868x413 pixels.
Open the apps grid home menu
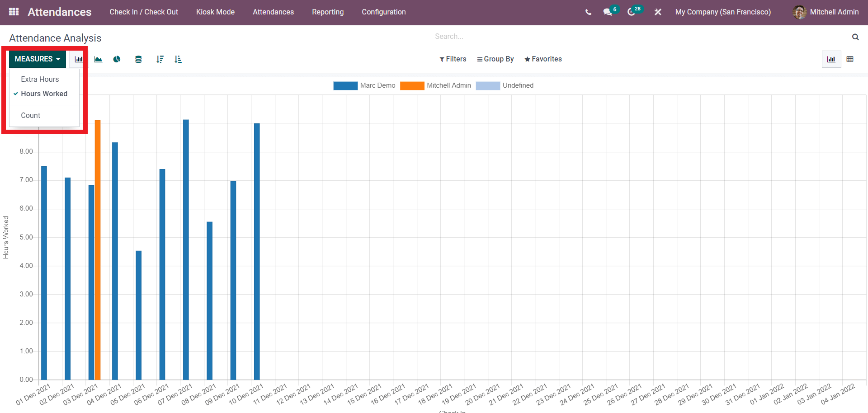tap(14, 12)
